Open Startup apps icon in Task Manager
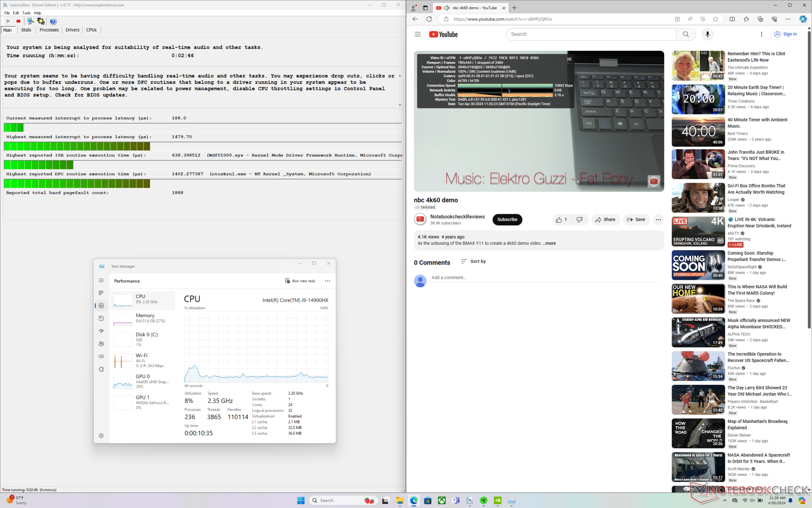The width and height of the screenshot is (812, 508). 101,331
